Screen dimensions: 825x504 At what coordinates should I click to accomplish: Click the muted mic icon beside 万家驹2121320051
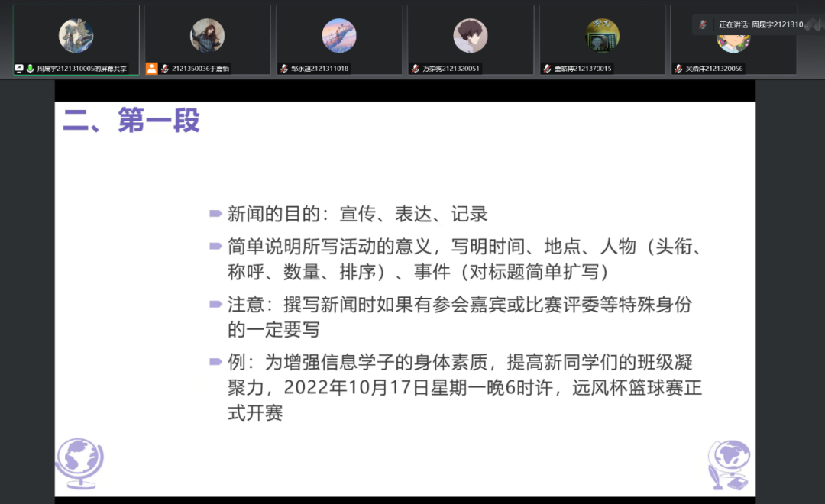click(x=416, y=69)
